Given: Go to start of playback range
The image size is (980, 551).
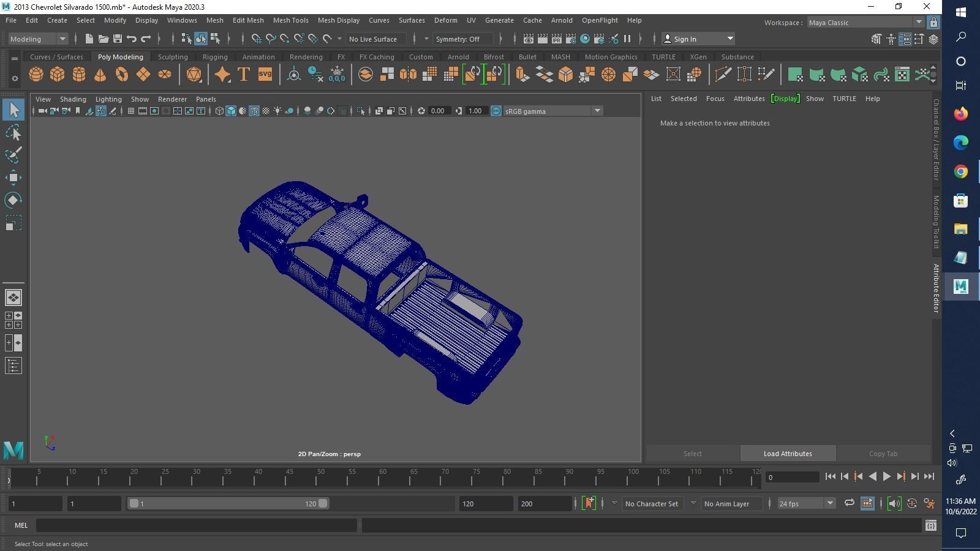Looking at the screenshot, I should 831,476.
